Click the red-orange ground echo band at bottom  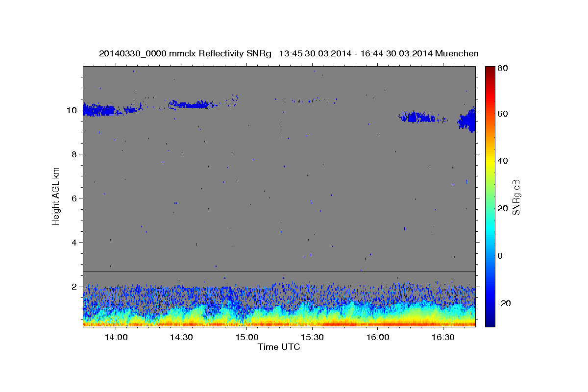[279, 324]
